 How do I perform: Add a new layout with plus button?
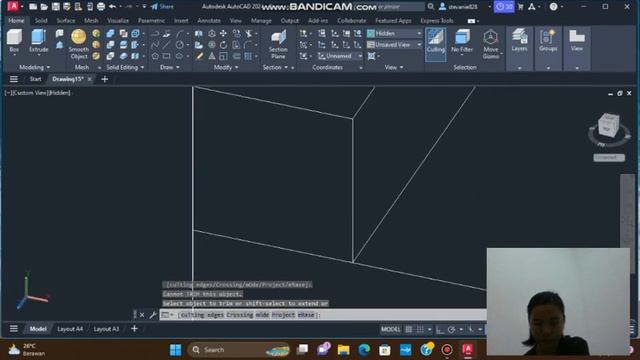pyautogui.click(x=134, y=329)
